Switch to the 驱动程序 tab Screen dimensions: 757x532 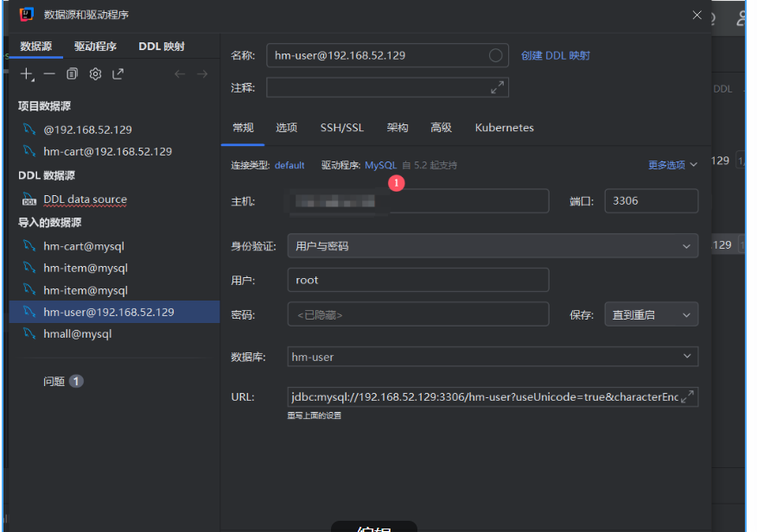click(96, 47)
